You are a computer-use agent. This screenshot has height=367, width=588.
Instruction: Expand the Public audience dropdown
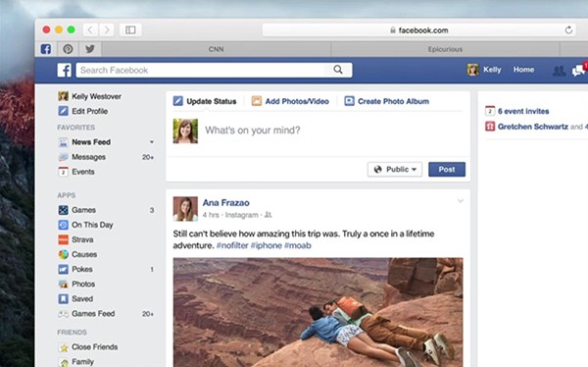tap(395, 170)
